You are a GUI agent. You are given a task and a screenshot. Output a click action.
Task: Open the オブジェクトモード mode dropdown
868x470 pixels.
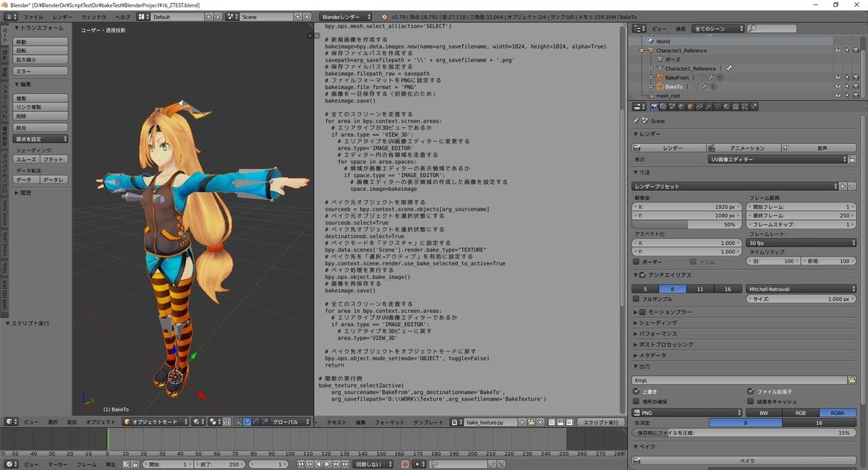click(x=156, y=422)
